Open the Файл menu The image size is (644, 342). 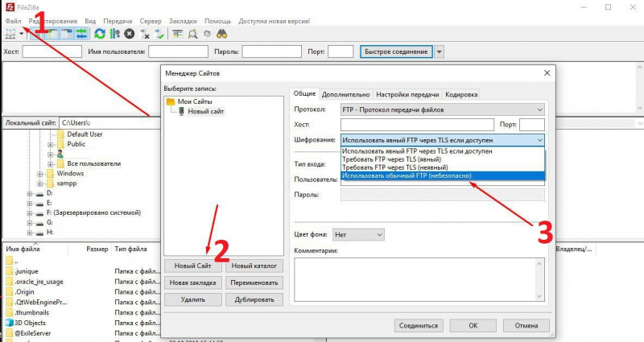click(13, 21)
